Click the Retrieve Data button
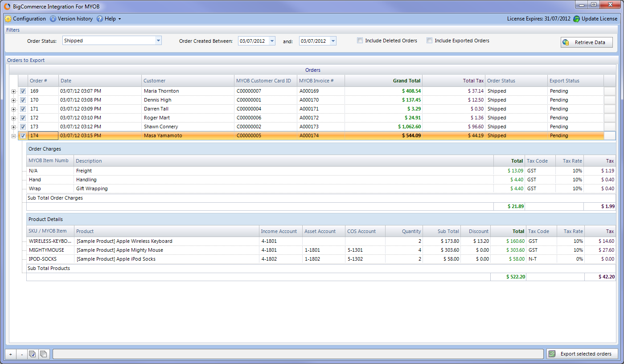The height and width of the screenshot is (364, 624). click(x=587, y=42)
